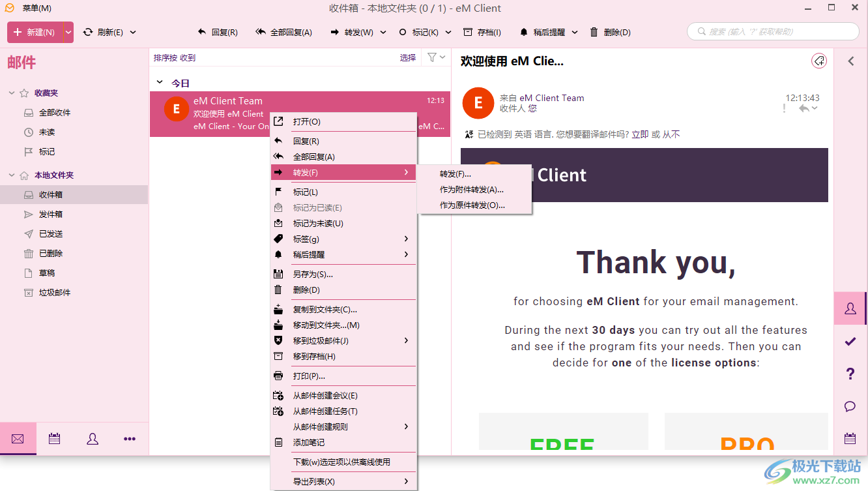Image resolution: width=868 pixels, height=491 pixels.
Task: Click 标记(K) in the top toolbar
Action: [x=418, y=32]
